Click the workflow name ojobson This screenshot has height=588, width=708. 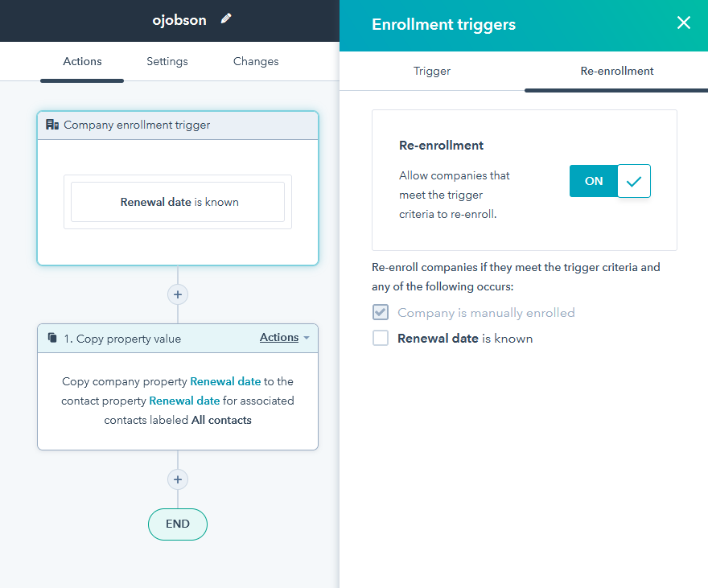(x=179, y=19)
